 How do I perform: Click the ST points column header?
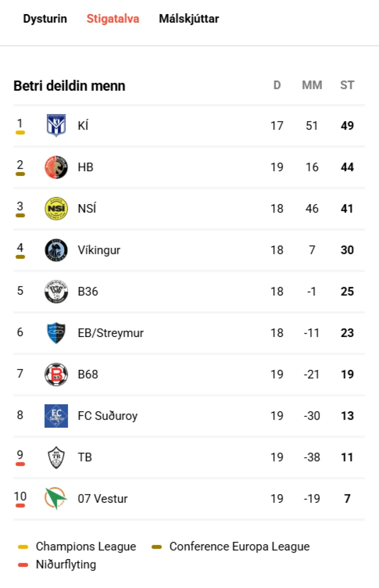347,85
